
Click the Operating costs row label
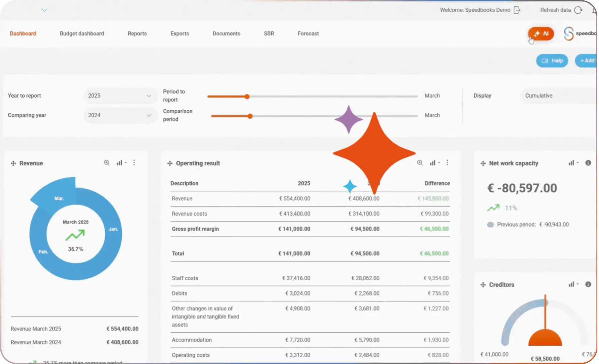coord(191,355)
